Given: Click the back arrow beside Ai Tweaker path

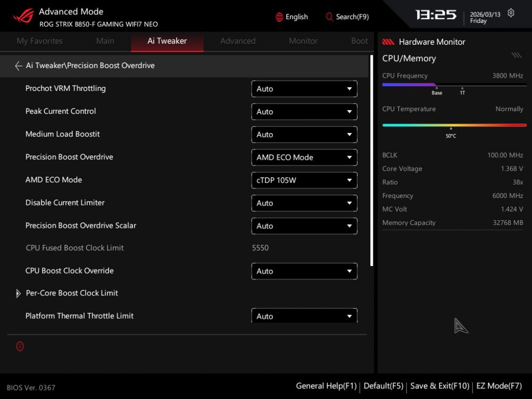Looking at the screenshot, I should (x=19, y=66).
